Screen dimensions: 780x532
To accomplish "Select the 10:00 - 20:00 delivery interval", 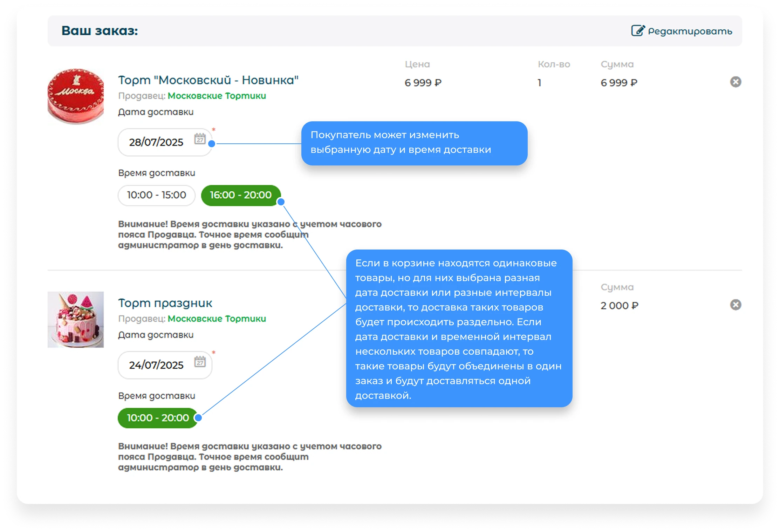I will point(158,418).
